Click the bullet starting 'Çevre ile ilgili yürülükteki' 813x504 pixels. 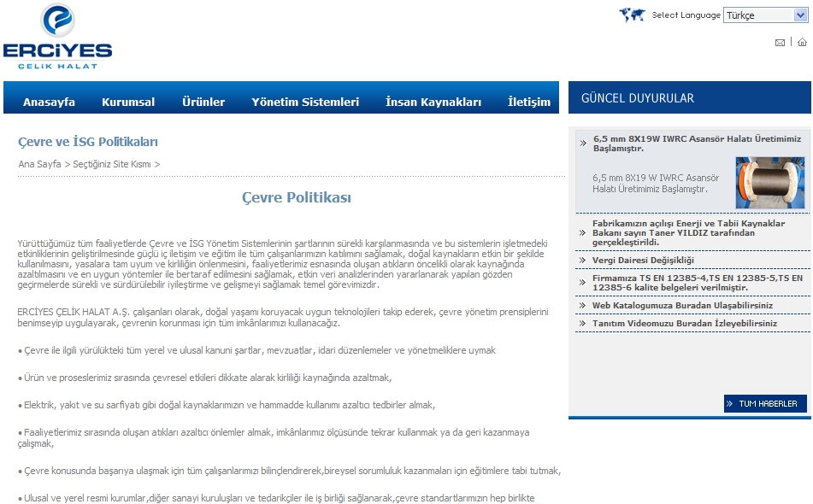click(256, 351)
